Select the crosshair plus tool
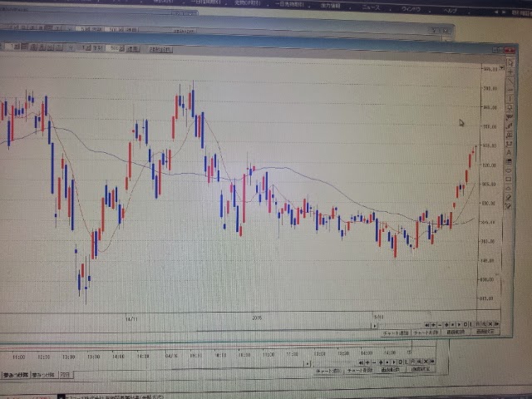The width and height of the screenshot is (532, 399). pos(510,72)
